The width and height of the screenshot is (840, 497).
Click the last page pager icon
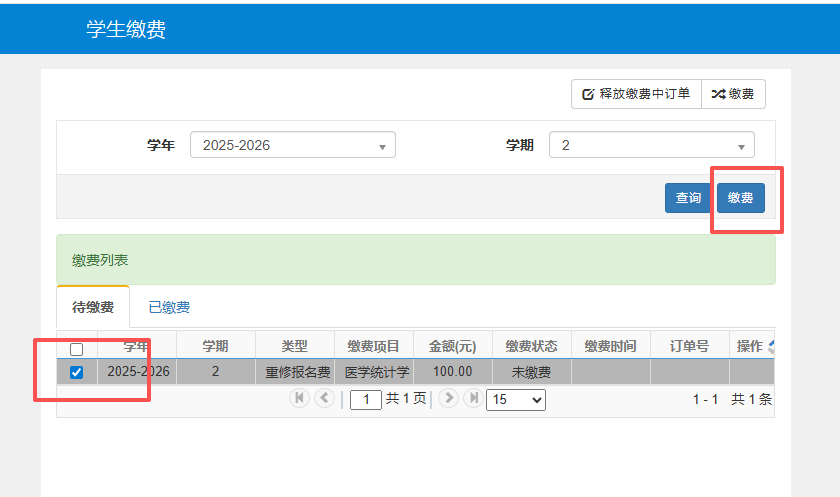(473, 398)
